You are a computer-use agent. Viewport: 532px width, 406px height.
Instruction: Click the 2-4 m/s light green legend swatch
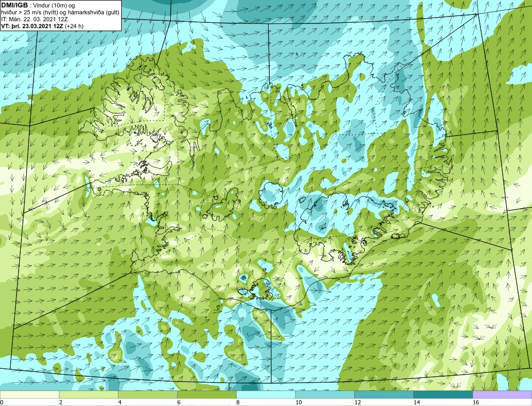coord(88,394)
